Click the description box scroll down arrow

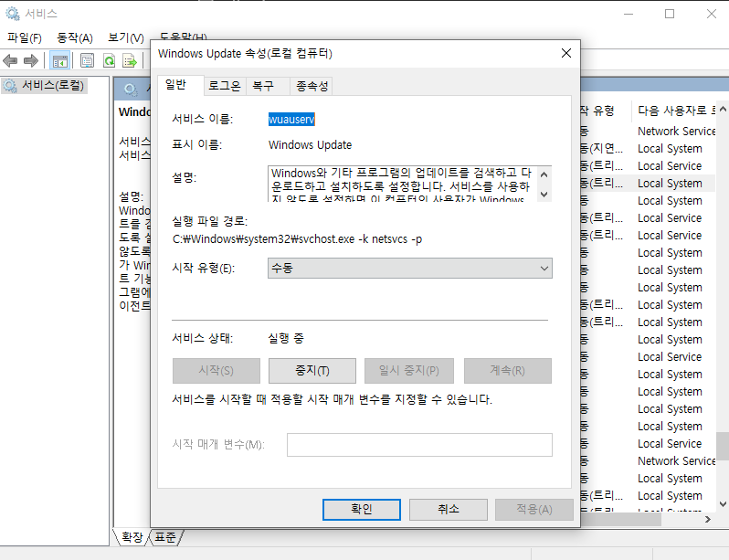544,194
